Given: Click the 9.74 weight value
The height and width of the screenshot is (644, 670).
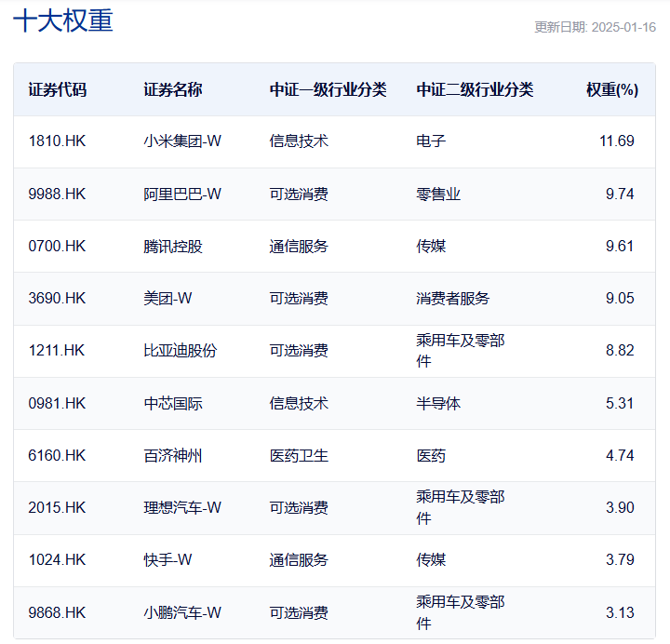Looking at the screenshot, I should point(620,194).
